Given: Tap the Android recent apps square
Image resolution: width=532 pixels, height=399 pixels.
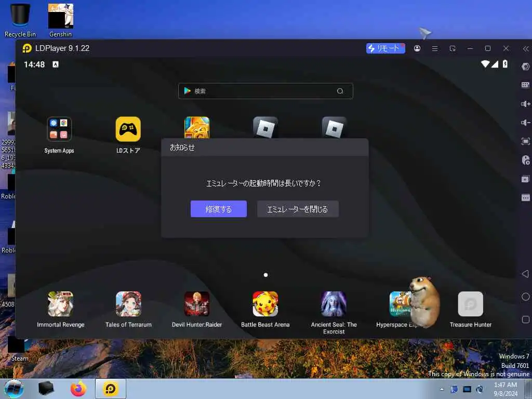Looking at the screenshot, I should click(526, 320).
